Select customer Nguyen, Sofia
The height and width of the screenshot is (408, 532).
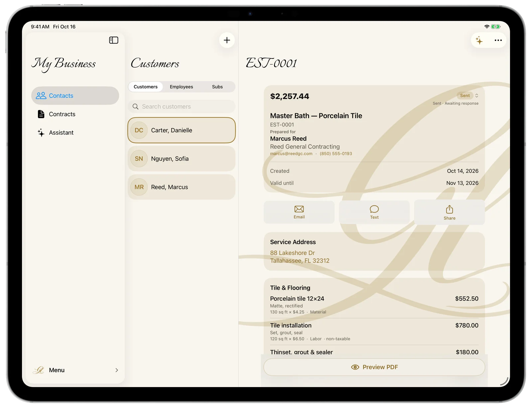click(182, 159)
